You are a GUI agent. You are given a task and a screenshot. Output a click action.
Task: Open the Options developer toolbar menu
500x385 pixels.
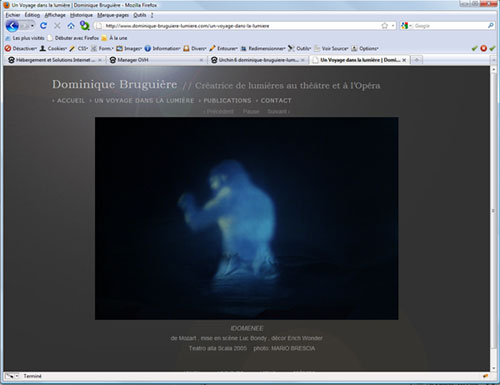click(365, 49)
